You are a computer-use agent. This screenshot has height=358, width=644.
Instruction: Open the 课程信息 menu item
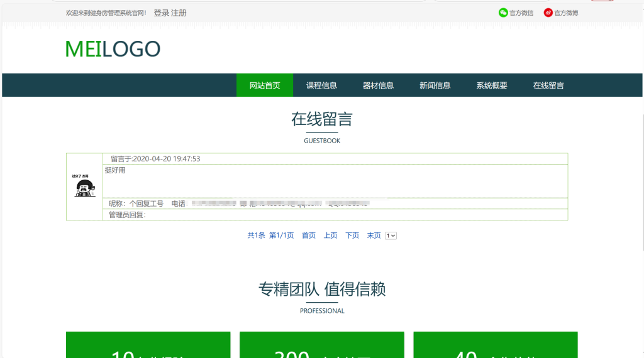[321, 85]
